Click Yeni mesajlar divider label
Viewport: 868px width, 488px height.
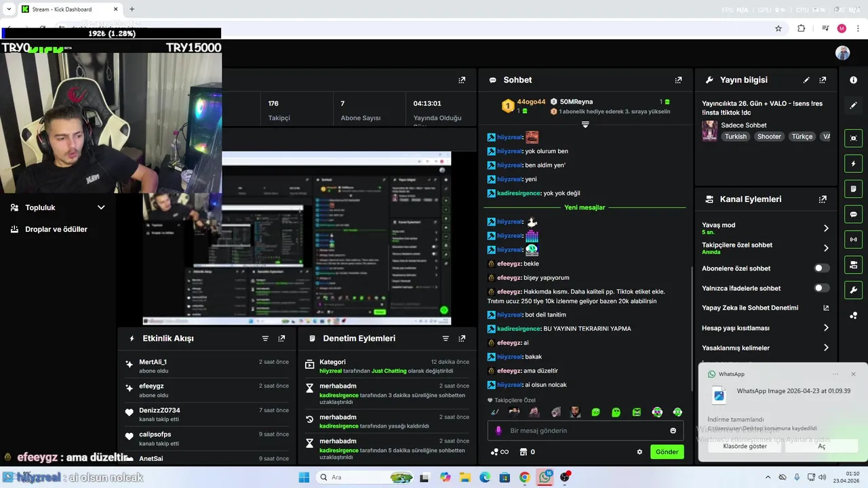click(585, 207)
